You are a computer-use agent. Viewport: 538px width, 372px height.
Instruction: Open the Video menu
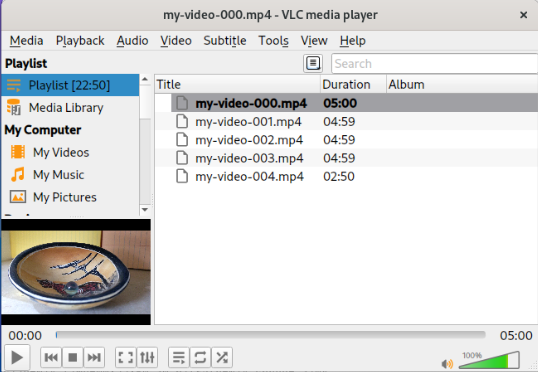click(176, 40)
